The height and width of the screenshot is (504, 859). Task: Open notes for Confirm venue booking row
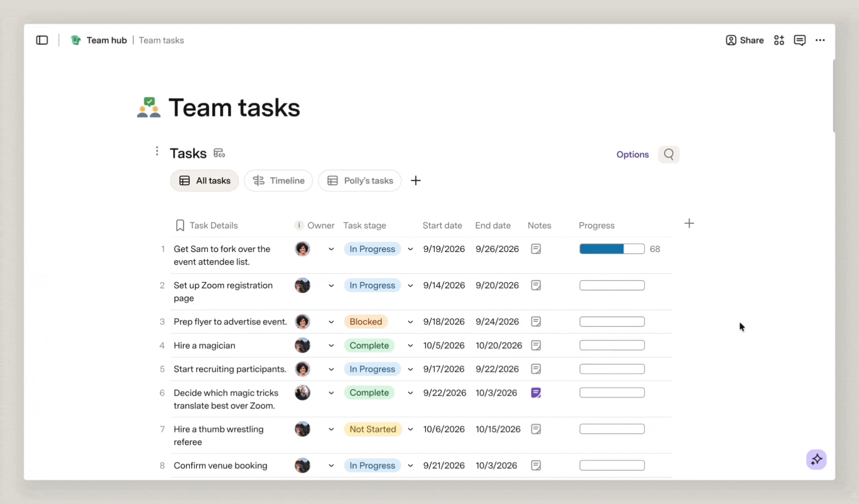536,465
